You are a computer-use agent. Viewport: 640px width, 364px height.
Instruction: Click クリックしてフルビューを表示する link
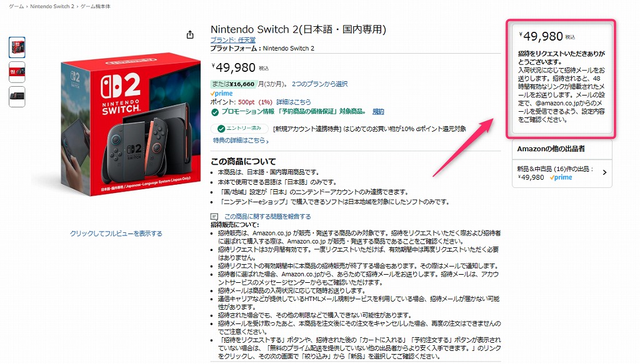[x=116, y=234]
